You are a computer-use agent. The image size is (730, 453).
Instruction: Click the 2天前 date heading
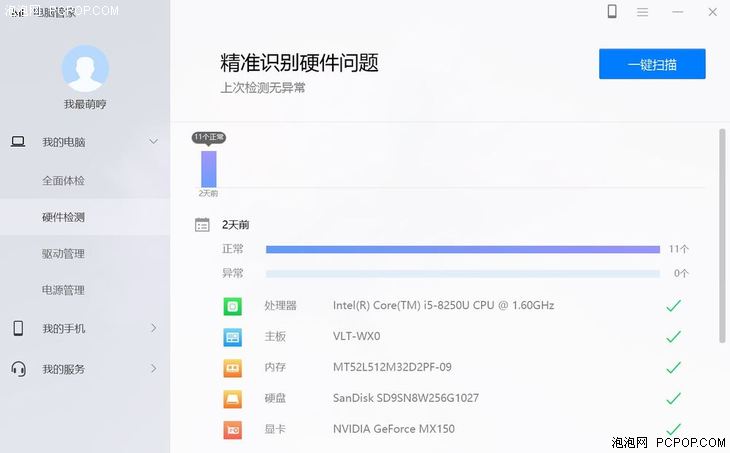[236, 225]
